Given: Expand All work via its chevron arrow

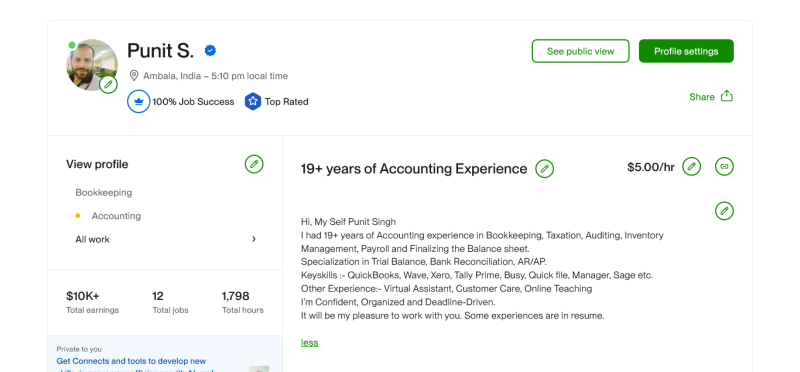Looking at the screenshot, I should [254, 239].
